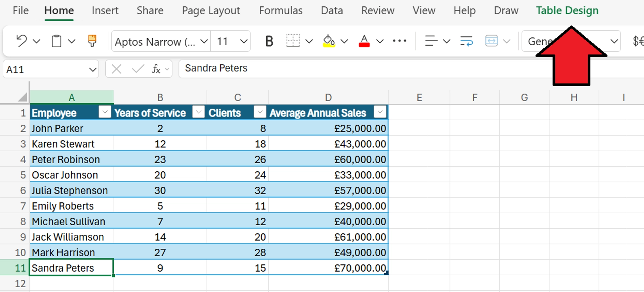Apply yellow fill color bucket

click(x=329, y=41)
